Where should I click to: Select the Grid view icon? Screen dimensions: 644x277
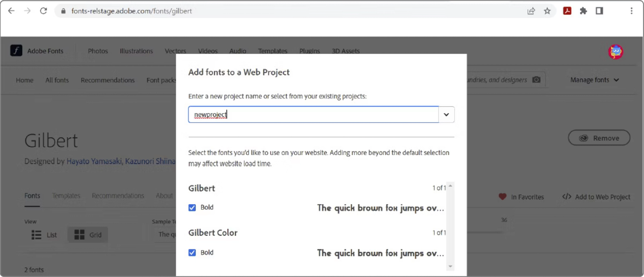tap(79, 235)
